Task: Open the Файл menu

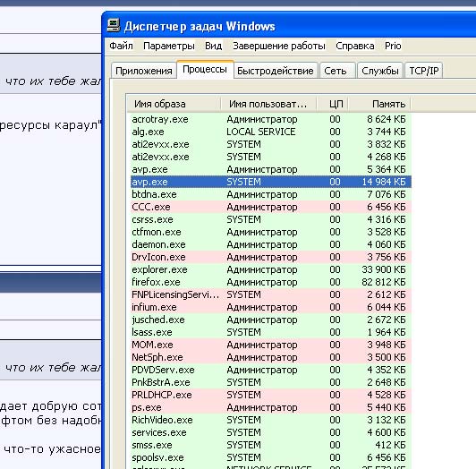Action: (121, 46)
